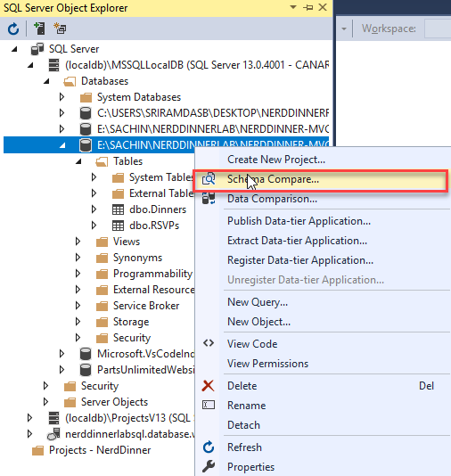Click the Data Comparison menu icon
The height and width of the screenshot is (476, 451).
pyautogui.click(x=209, y=198)
